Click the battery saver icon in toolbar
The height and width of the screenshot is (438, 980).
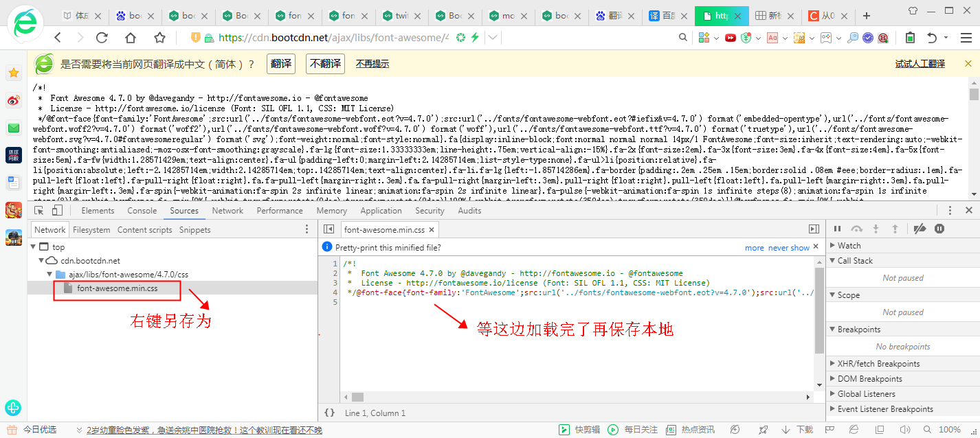point(910,38)
